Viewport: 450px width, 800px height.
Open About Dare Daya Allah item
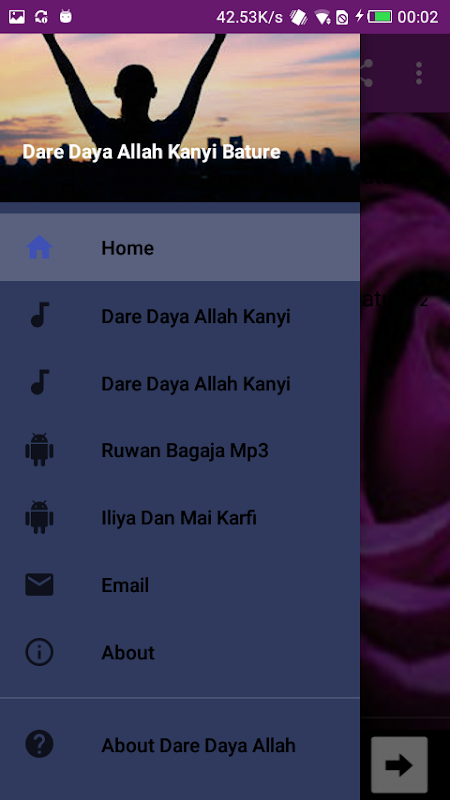(x=180, y=744)
